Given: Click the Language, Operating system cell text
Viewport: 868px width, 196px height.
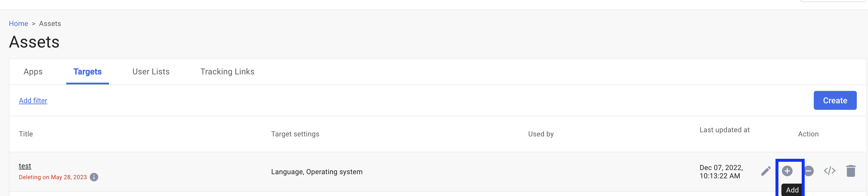Looking at the screenshot, I should click(316, 172).
